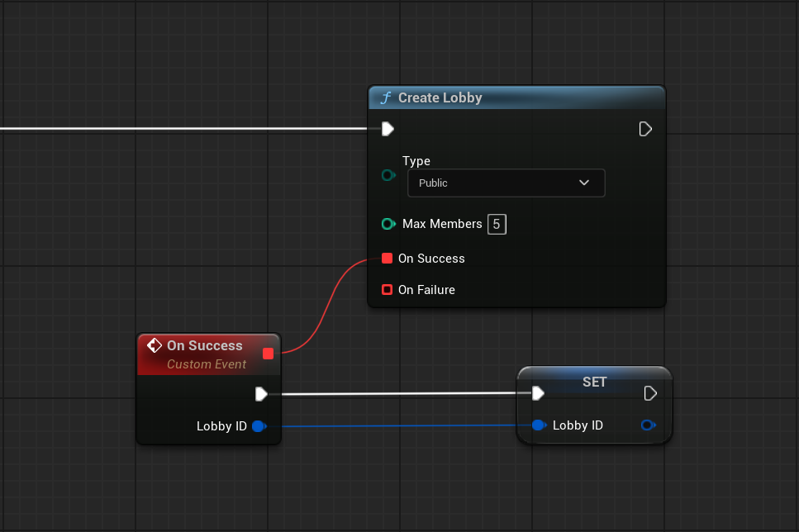Click the On Success event execution output pin
Screen dimensions: 799x532
(261, 394)
